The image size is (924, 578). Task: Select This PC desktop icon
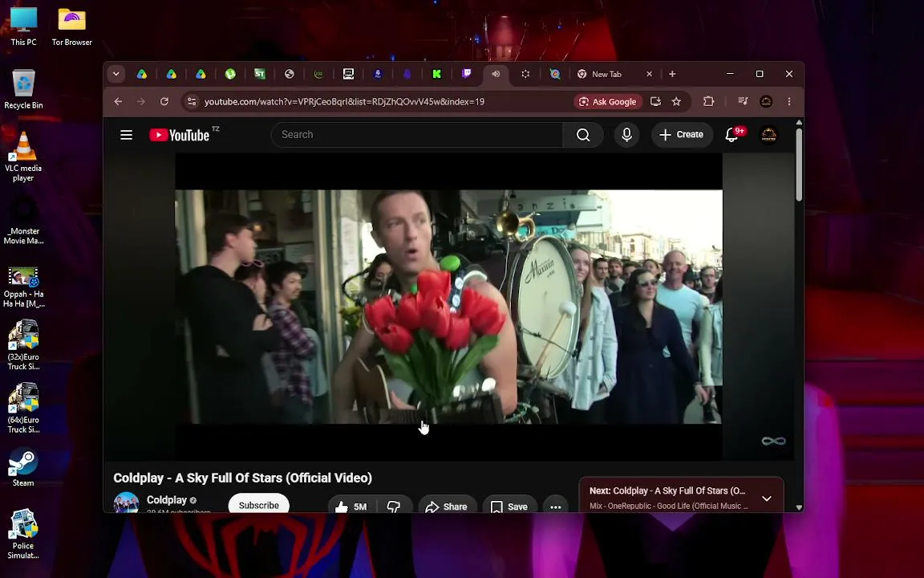pyautogui.click(x=23, y=27)
